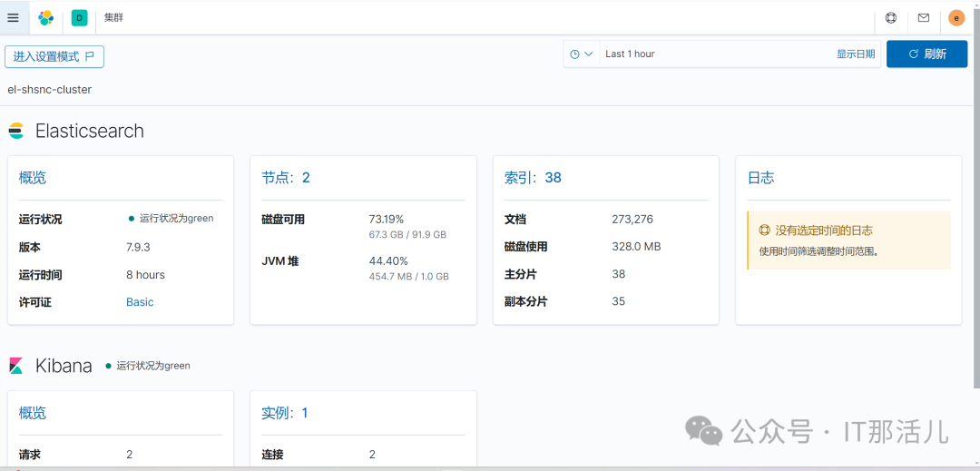Open the Kibana 概览 link
Image resolution: width=980 pixels, height=471 pixels.
pyautogui.click(x=33, y=413)
